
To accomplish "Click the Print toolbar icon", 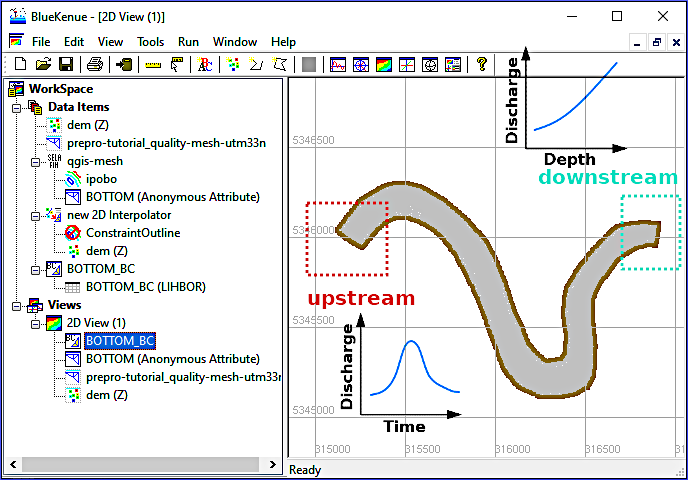I will pyautogui.click(x=94, y=64).
